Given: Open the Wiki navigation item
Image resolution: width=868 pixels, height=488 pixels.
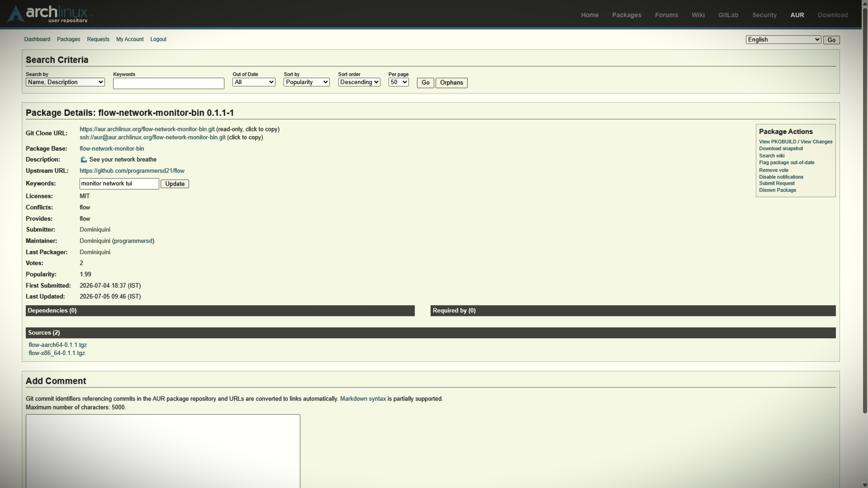Looking at the screenshot, I should [698, 15].
